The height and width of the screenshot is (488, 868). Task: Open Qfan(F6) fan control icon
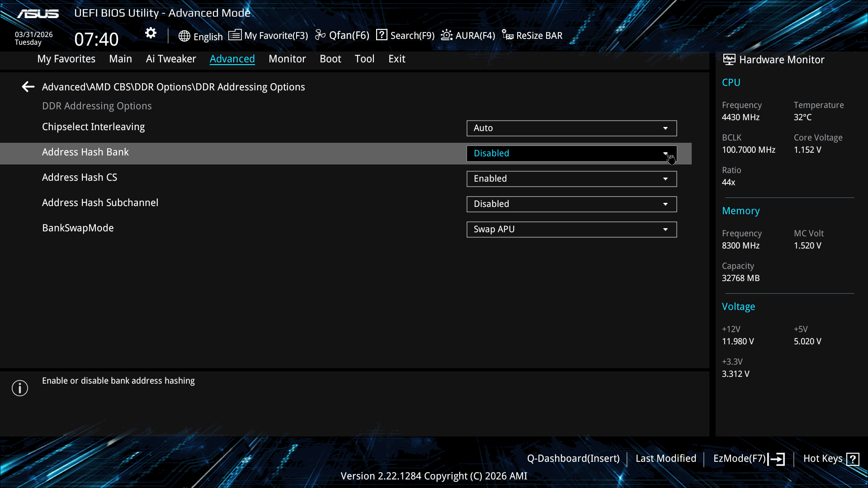coord(320,35)
